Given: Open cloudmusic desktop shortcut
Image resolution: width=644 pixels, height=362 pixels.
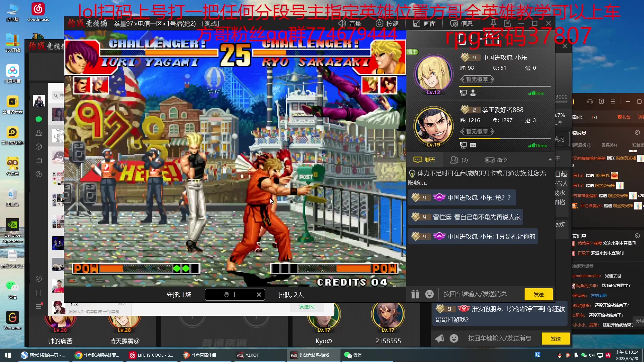Looking at the screenshot, I should (38, 12).
